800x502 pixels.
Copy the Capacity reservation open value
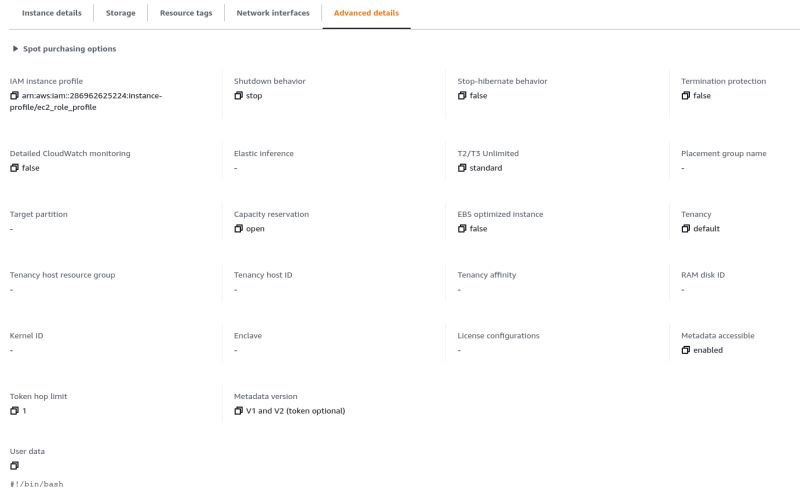pos(238,229)
